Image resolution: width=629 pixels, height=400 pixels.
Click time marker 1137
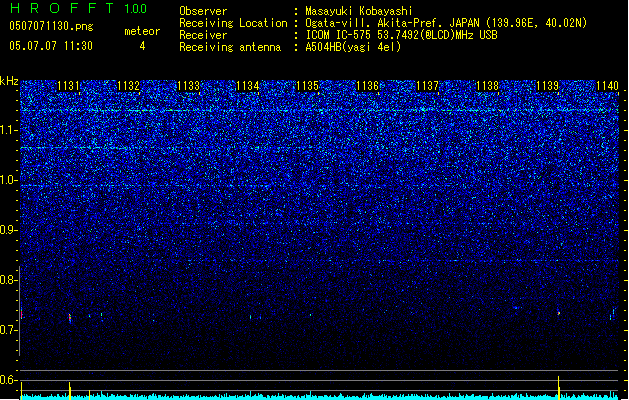428,86
